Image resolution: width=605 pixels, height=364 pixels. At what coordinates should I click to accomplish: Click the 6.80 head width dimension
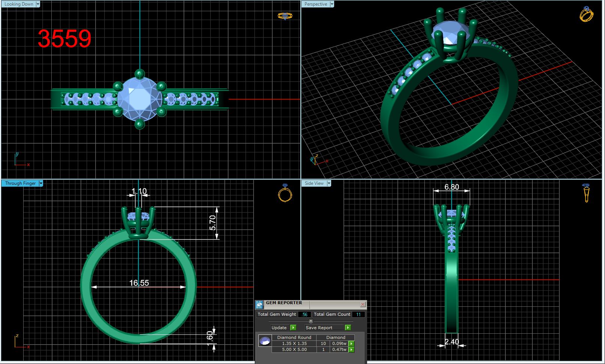tap(451, 187)
